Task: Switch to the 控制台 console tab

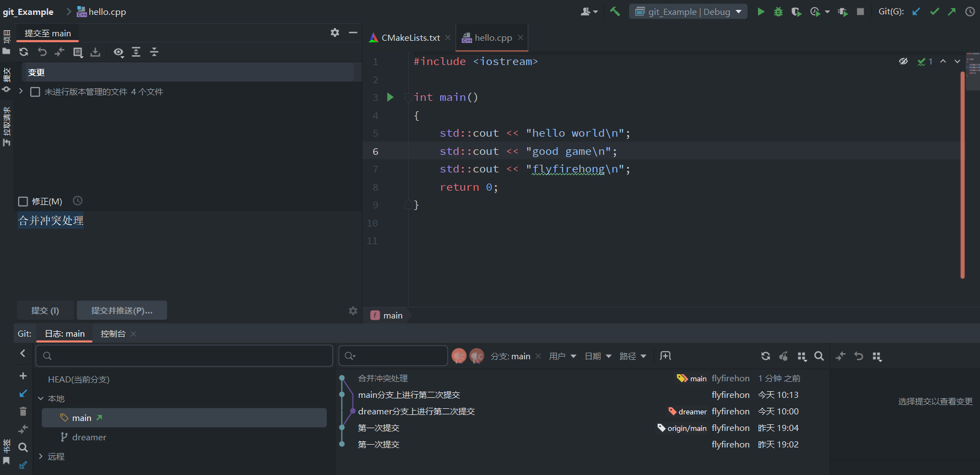Action: click(x=113, y=333)
